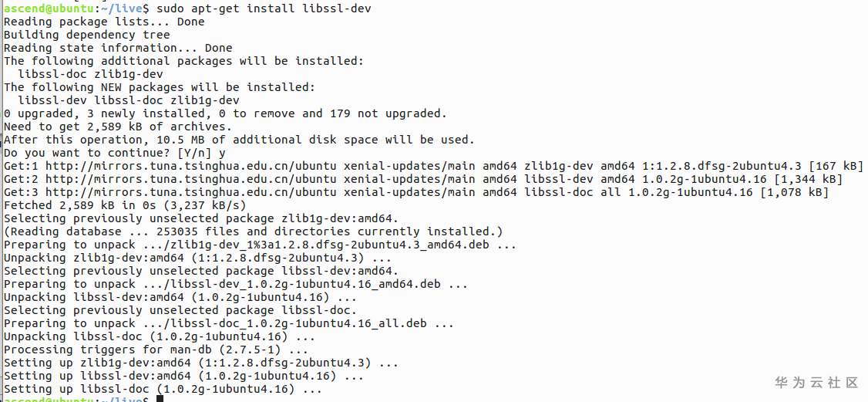Click the "Setting up zlib1g-dev:amd64" line
Viewport: 868px width, 402px height.
pyautogui.click(x=200, y=363)
